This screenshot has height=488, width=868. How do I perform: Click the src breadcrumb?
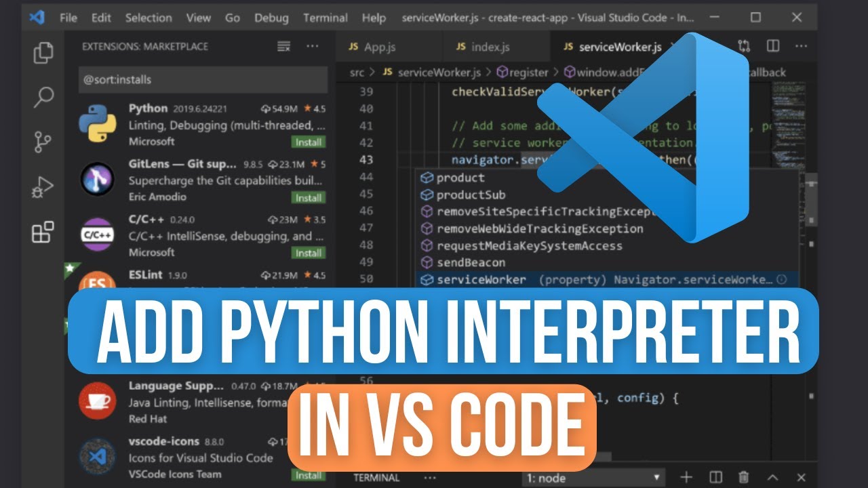357,72
